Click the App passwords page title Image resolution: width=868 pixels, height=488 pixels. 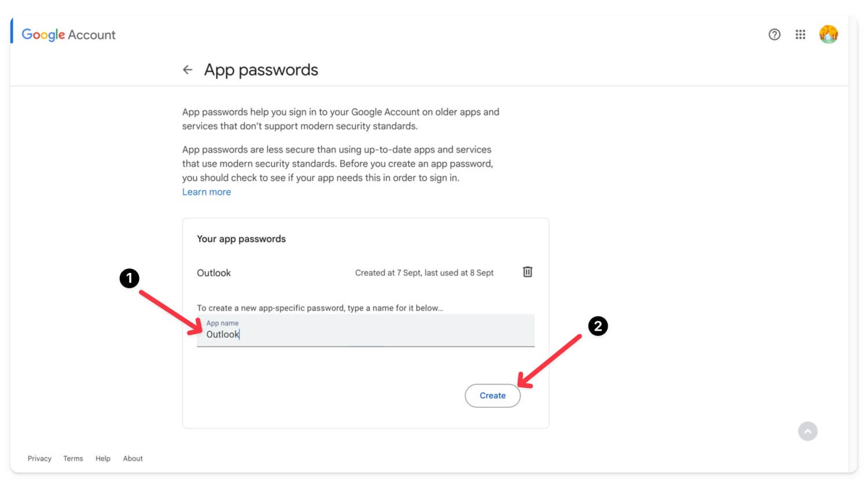[x=261, y=69]
